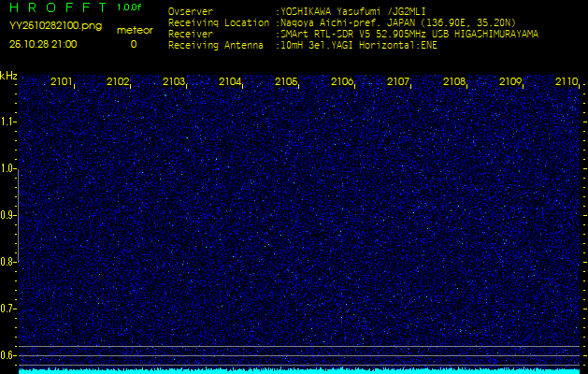Viewport: 588px width, 374px height.
Task: Select the 2107 time marker
Action: (398, 82)
